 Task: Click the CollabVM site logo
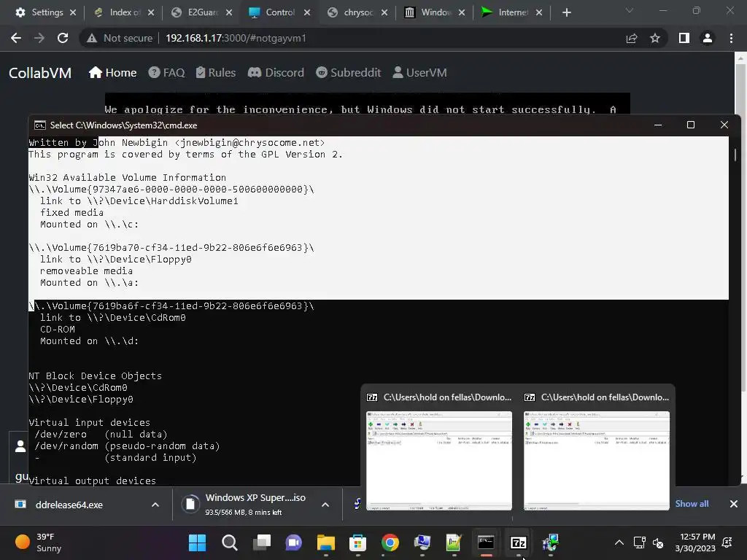[40, 73]
